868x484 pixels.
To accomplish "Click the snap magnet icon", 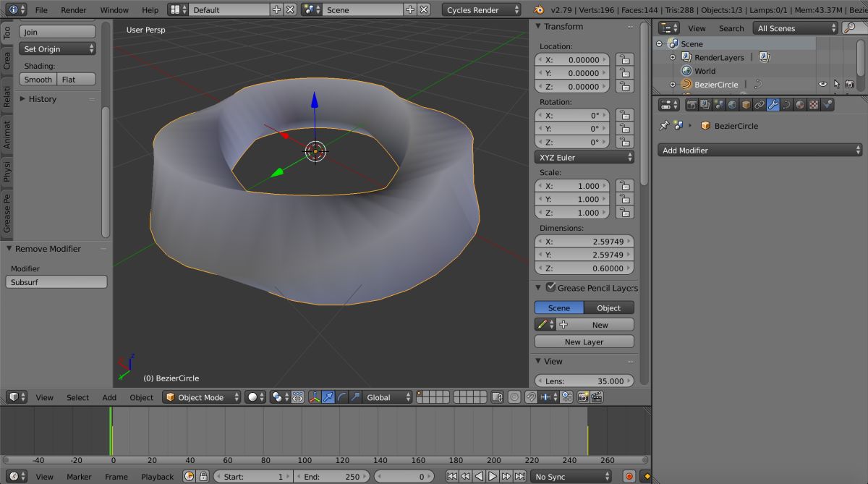I will pyautogui.click(x=531, y=396).
